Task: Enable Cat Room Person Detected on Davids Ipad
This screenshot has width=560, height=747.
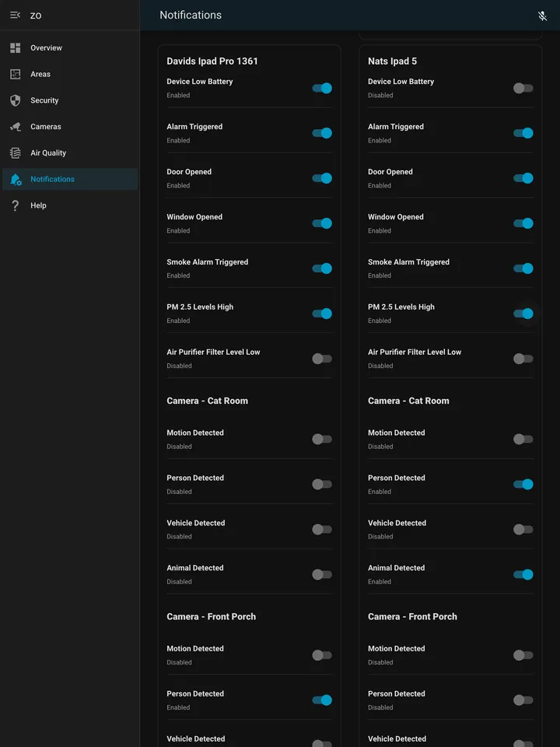Action: tap(322, 485)
